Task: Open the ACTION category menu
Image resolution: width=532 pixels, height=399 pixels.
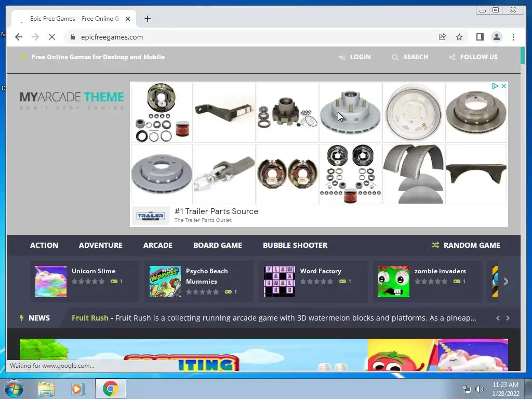Action: click(x=44, y=245)
